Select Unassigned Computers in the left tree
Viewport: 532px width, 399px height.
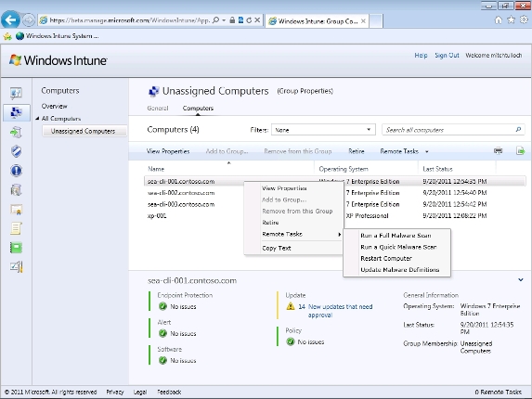pyautogui.click(x=84, y=131)
